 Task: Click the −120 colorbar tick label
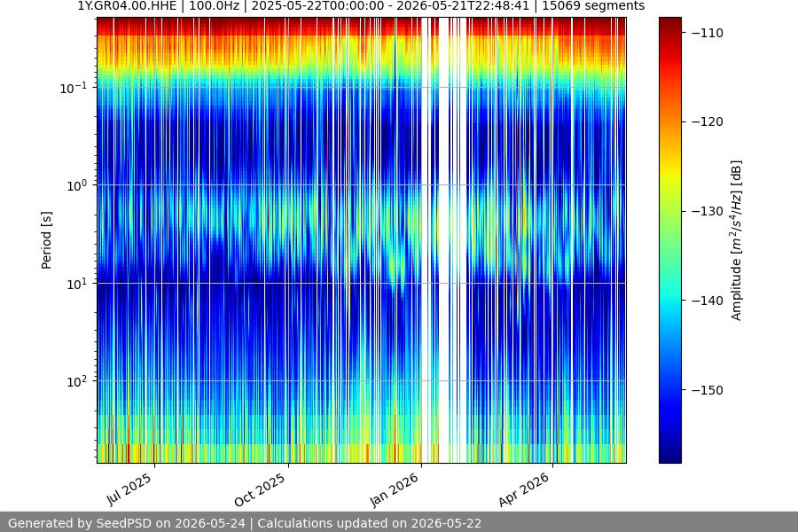[708, 121]
